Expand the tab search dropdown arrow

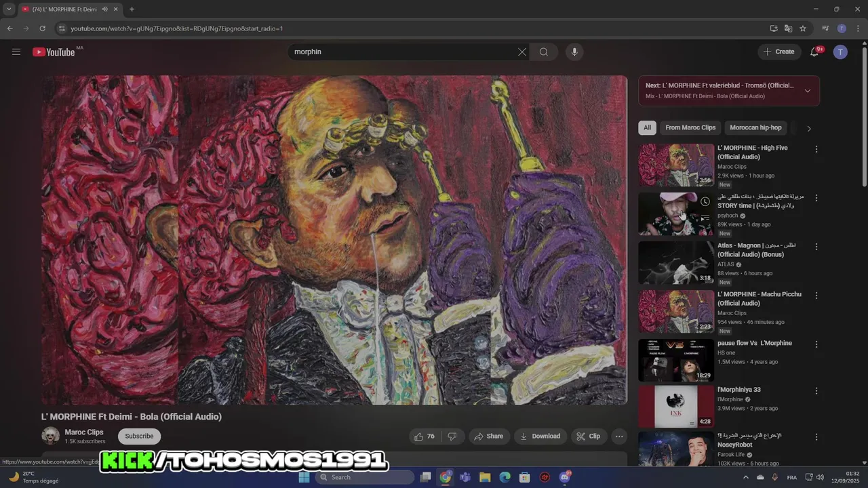pos(9,9)
